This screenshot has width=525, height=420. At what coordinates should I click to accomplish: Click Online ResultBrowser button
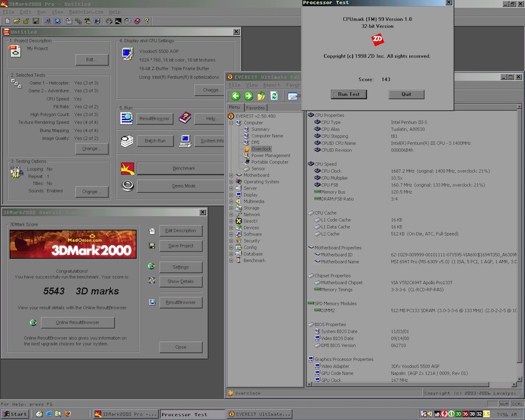pyautogui.click(x=77, y=322)
